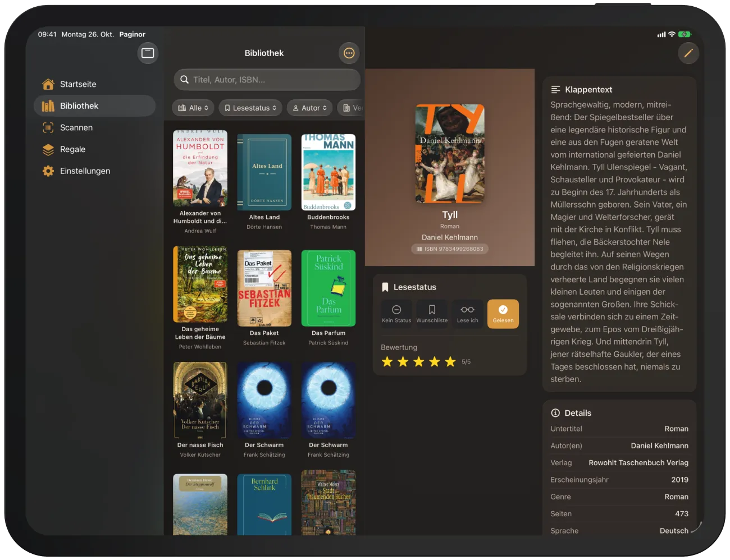This screenshot has height=560, width=730.
Task: Tap the ISBN 9783499268083 badge
Action: [450, 249]
